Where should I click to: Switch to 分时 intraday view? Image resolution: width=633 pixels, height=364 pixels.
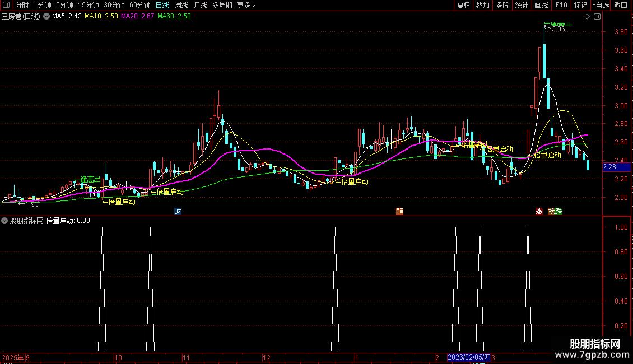tap(22, 5)
